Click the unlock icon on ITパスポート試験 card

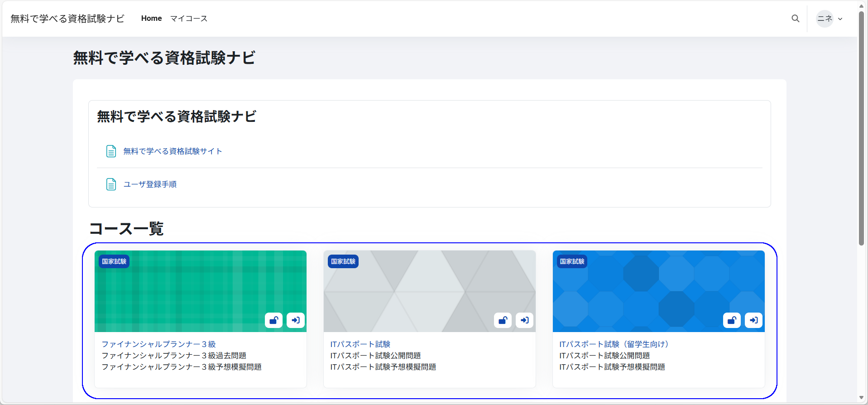pyautogui.click(x=503, y=320)
